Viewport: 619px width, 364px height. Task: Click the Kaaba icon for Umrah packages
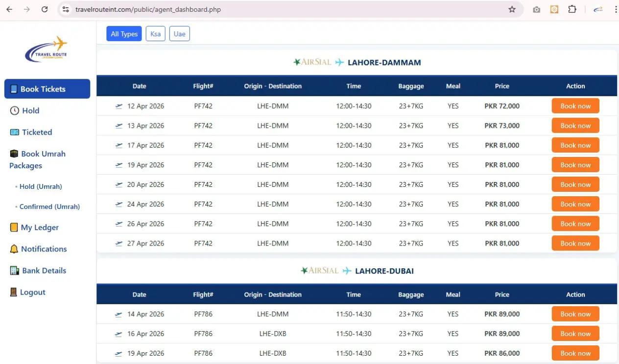[x=14, y=154]
